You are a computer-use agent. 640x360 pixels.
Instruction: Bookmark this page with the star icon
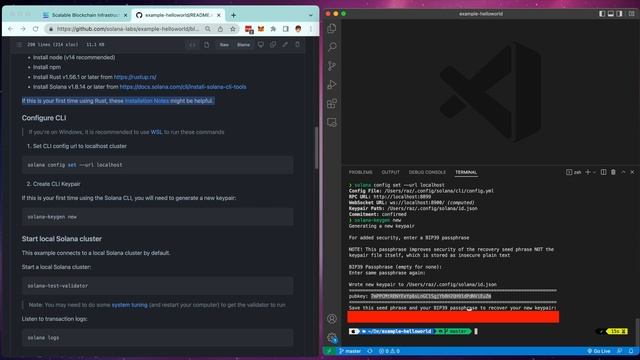point(233,29)
